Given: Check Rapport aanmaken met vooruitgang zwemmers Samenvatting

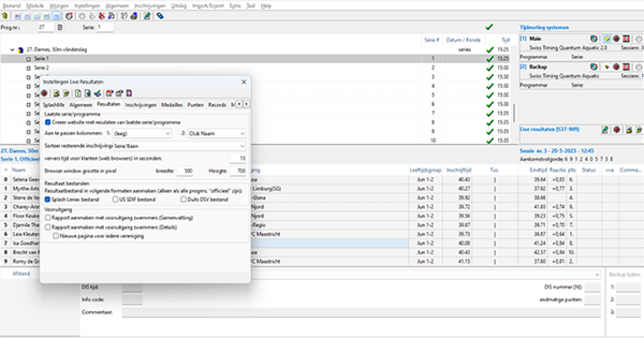Looking at the screenshot, I should [x=46, y=217].
